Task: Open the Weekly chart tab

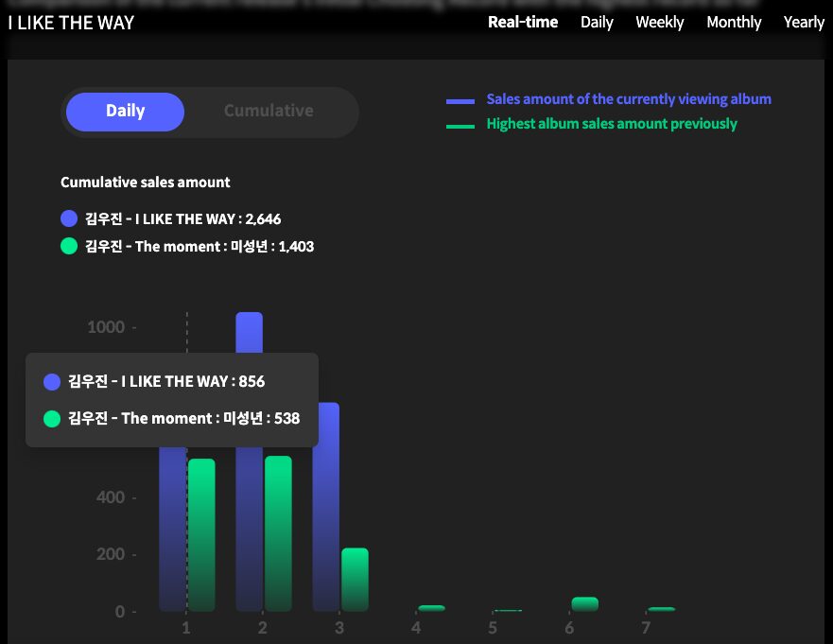Action: (659, 22)
